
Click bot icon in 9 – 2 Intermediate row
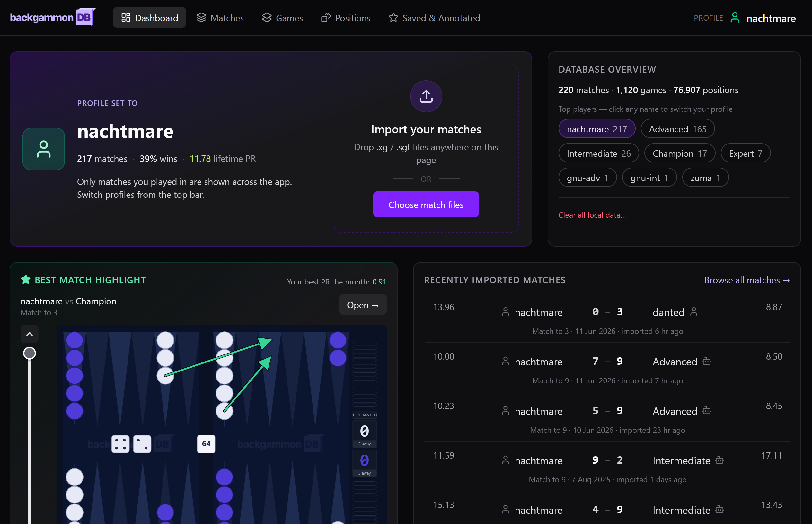click(x=719, y=460)
